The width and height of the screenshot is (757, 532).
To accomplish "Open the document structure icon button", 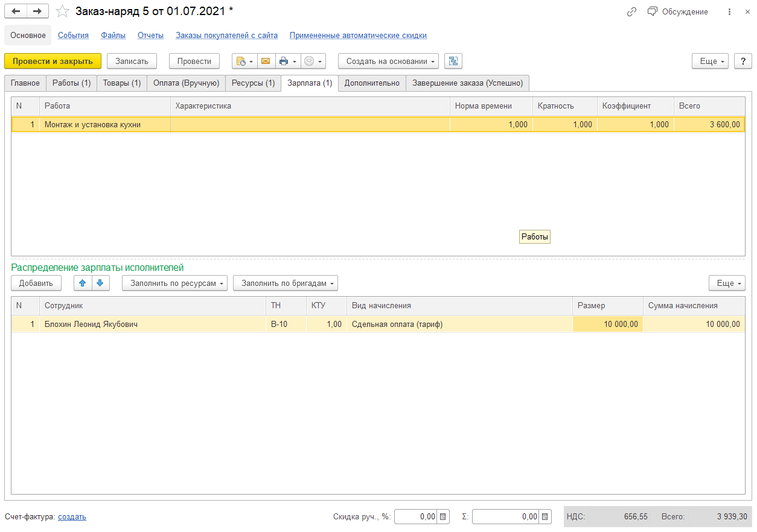I will (x=453, y=61).
